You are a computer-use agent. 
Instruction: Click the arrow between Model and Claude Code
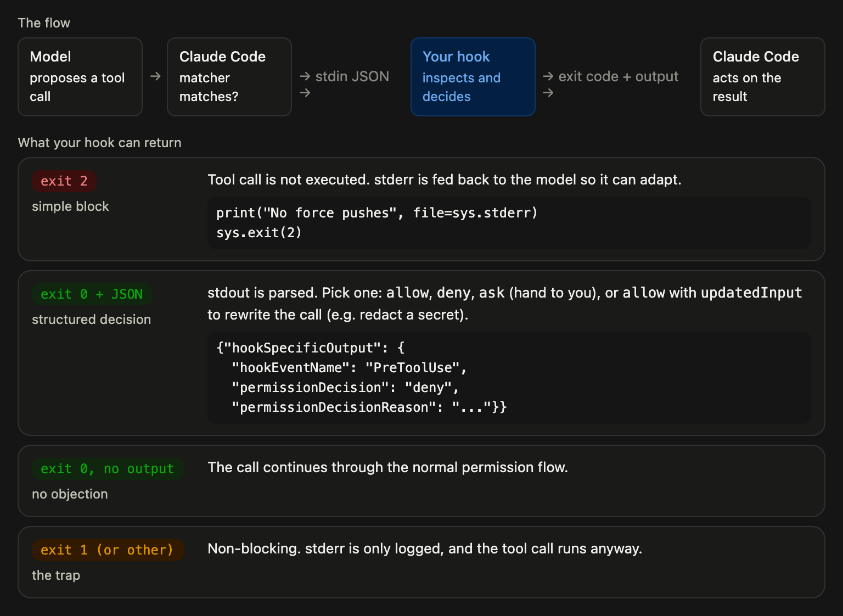[155, 76]
